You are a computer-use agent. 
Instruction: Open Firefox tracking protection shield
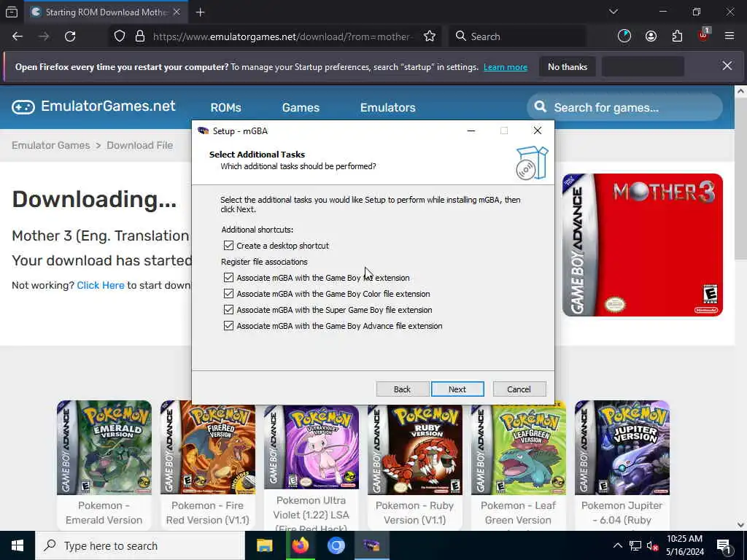[120, 36]
